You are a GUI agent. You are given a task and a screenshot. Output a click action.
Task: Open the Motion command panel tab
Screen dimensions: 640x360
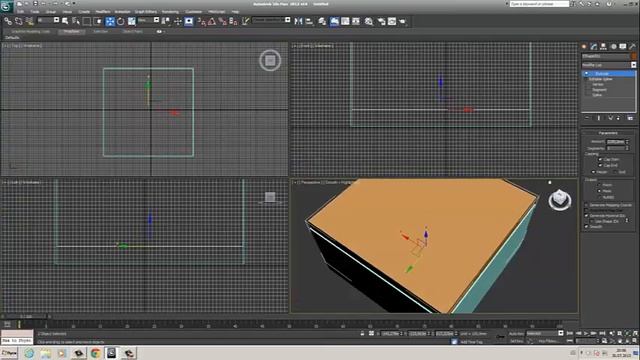[x=613, y=47]
